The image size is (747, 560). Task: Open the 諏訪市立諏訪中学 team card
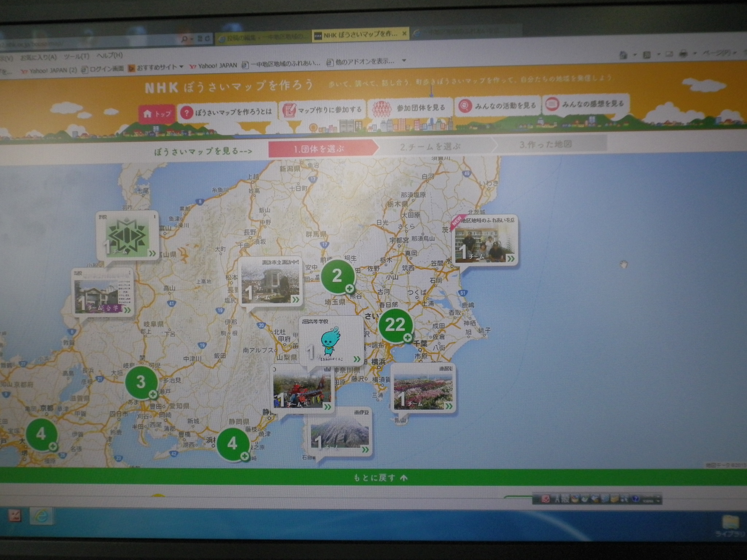(x=270, y=281)
